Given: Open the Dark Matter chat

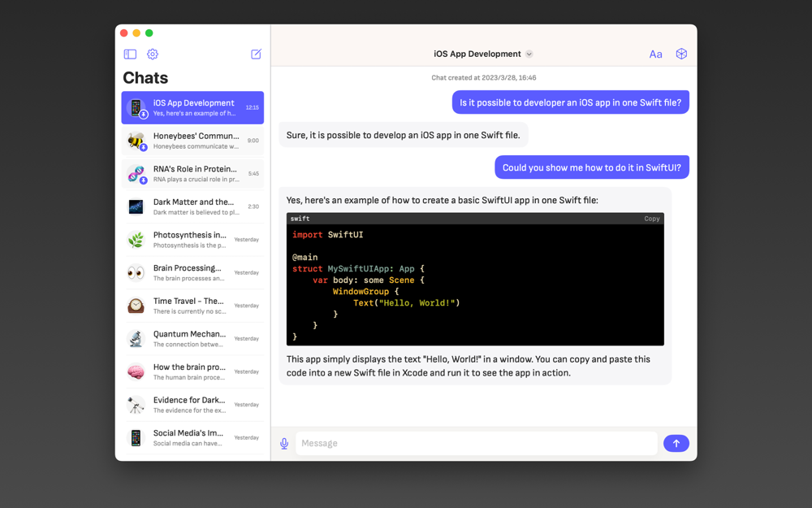Looking at the screenshot, I should click(x=192, y=206).
